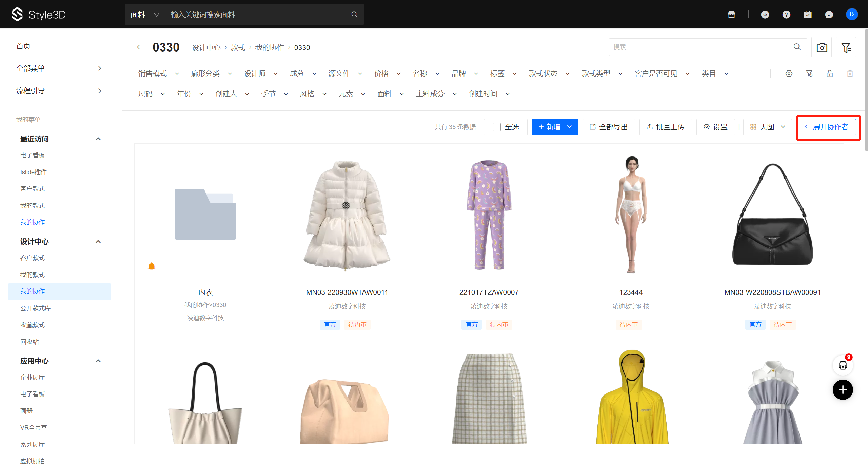Collapse the 最近访问 section
868x466 pixels.
pyautogui.click(x=98, y=139)
